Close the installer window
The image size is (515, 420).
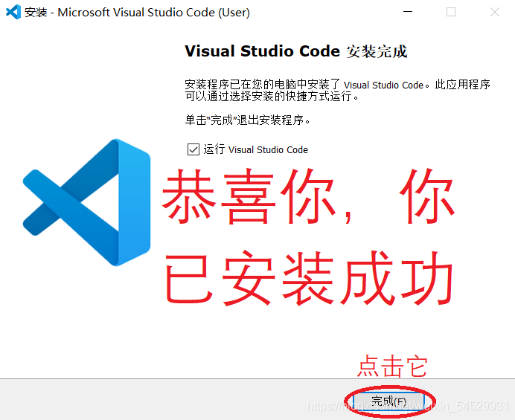[495, 12]
